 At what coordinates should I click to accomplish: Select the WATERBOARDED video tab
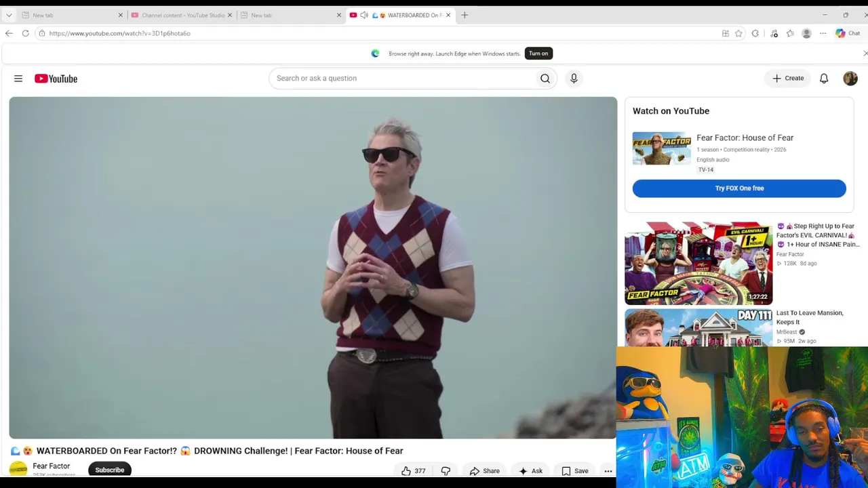[x=401, y=15]
